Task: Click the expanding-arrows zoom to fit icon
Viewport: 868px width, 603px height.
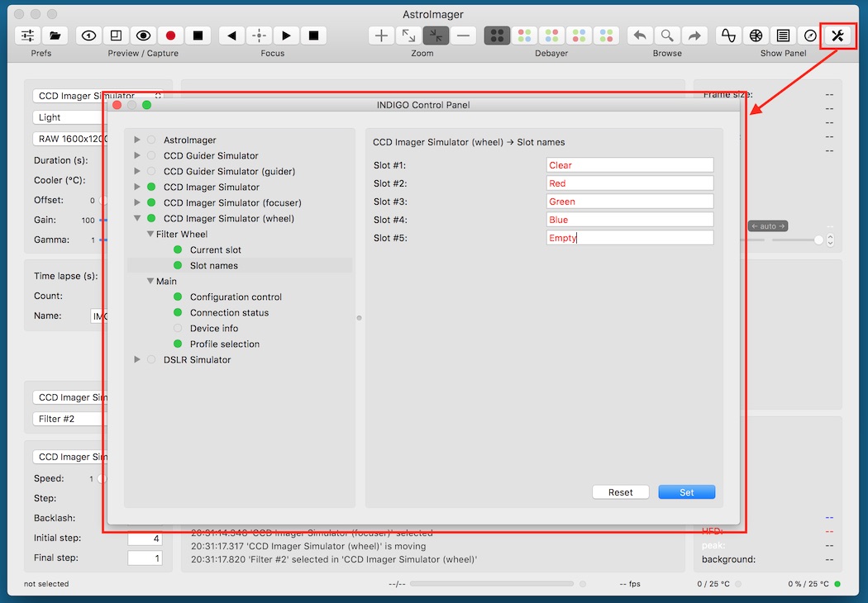Action: (x=408, y=36)
